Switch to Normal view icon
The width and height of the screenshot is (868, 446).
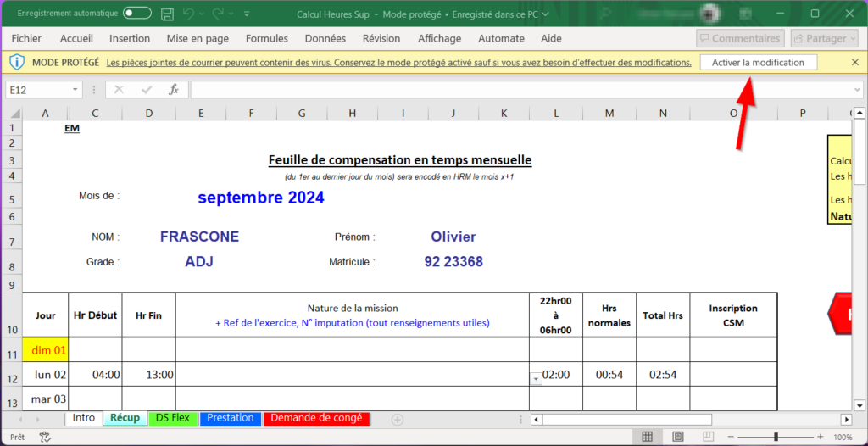coord(647,437)
